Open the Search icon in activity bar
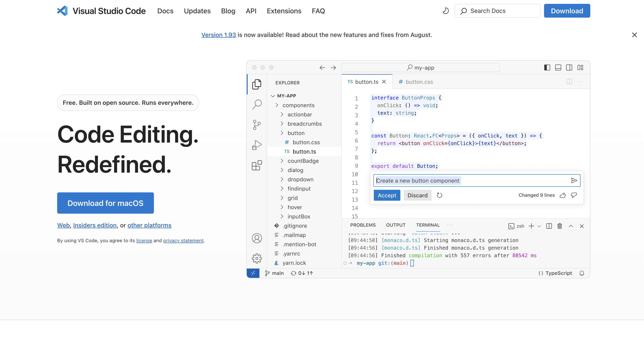 pos(257,104)
